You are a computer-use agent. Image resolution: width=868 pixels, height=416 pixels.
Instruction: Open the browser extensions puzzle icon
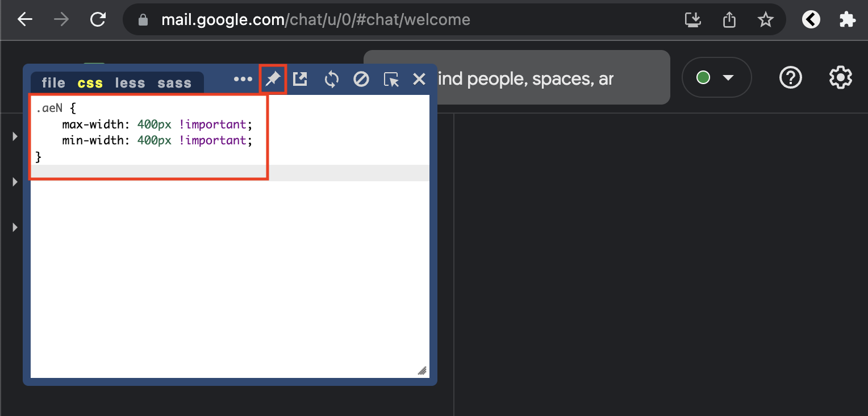[x=847, y=19]
